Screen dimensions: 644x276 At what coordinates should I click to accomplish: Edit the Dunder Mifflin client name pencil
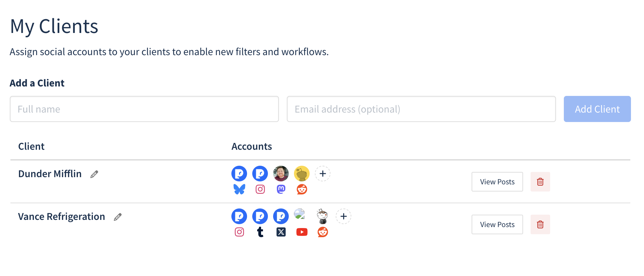(94, 174)
